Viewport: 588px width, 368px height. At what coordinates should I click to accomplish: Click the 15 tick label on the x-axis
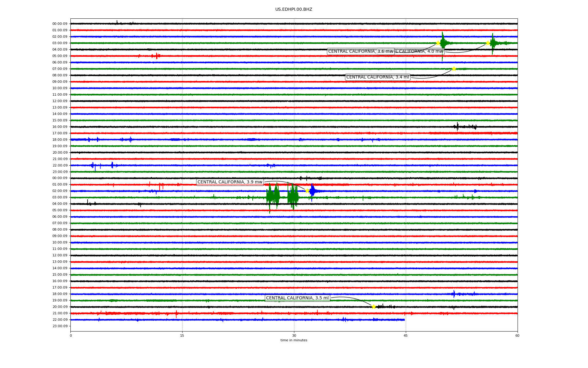(182, 335)
